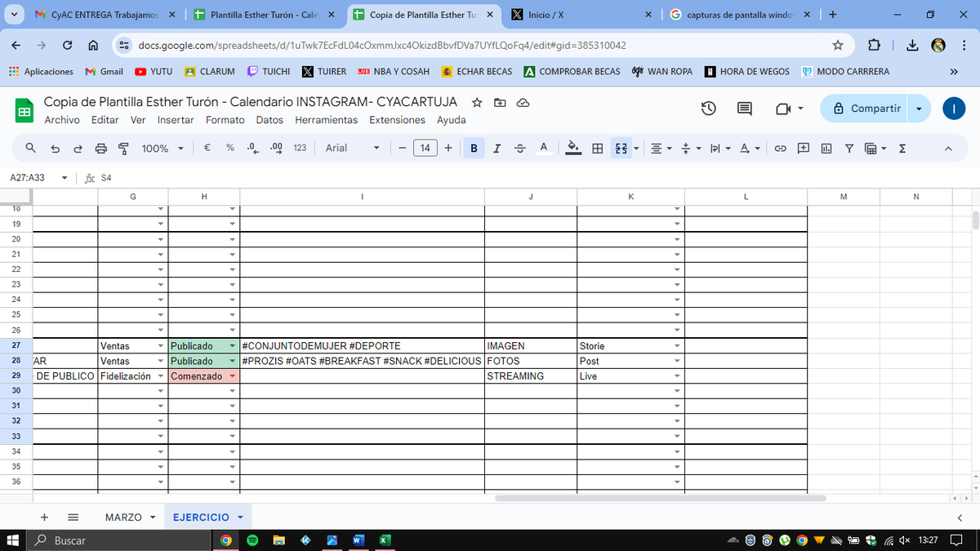Open the Functions Σ menu
Image resolution: width=980 pixels, height=551 pixels.
click(902, 149)
